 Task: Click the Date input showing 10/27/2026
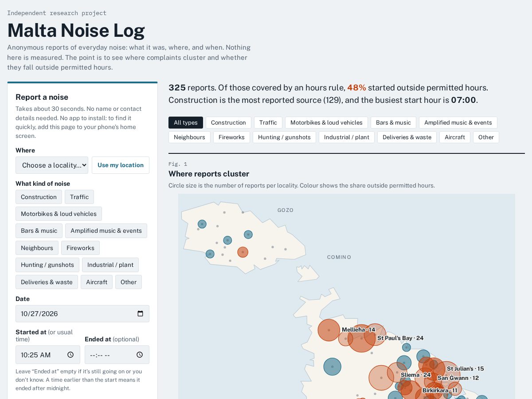[82, 313]
